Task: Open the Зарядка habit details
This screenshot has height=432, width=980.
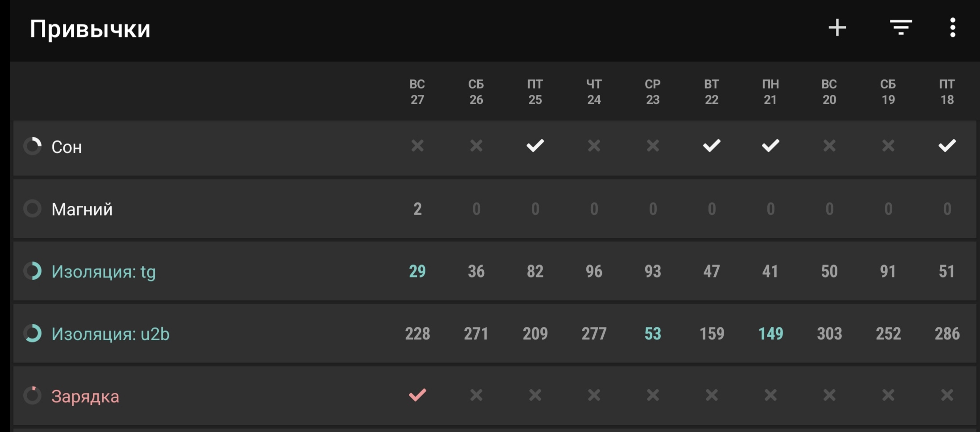Action: (85, 396)
